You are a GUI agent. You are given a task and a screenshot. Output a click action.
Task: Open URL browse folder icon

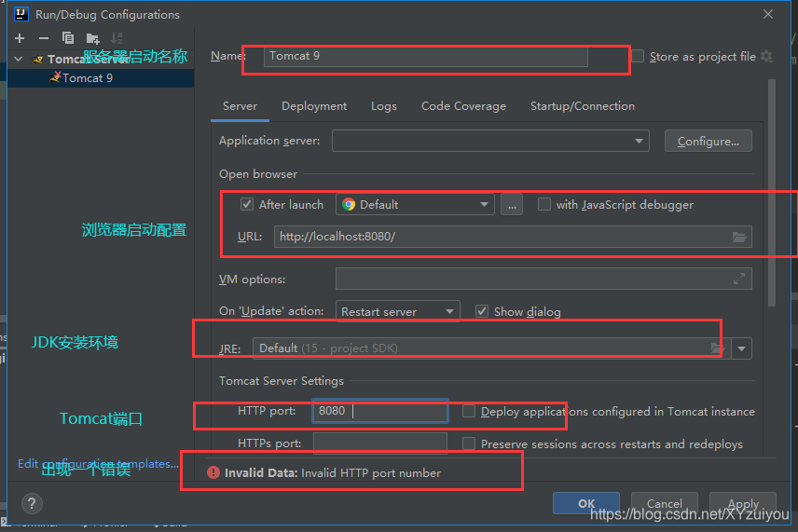click(x=739, y=237)
